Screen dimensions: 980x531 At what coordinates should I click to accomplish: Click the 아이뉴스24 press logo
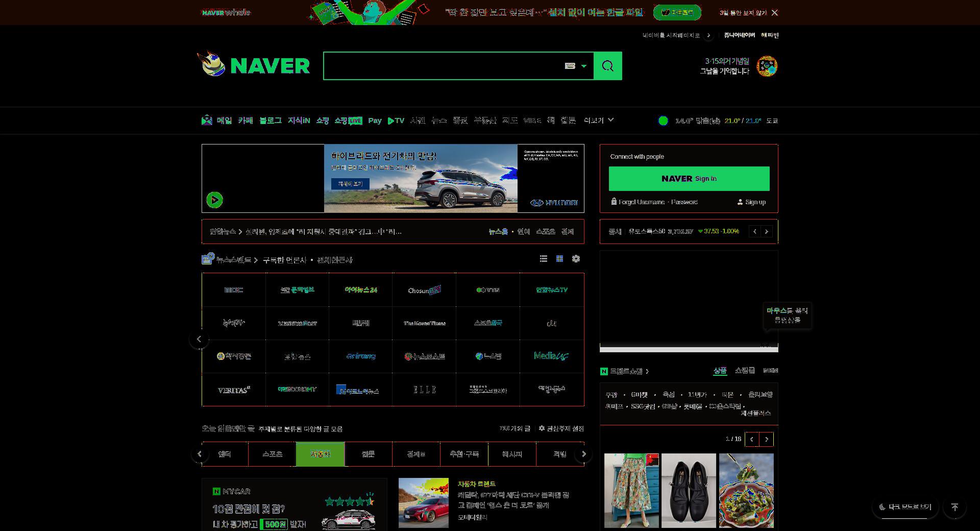361,290
